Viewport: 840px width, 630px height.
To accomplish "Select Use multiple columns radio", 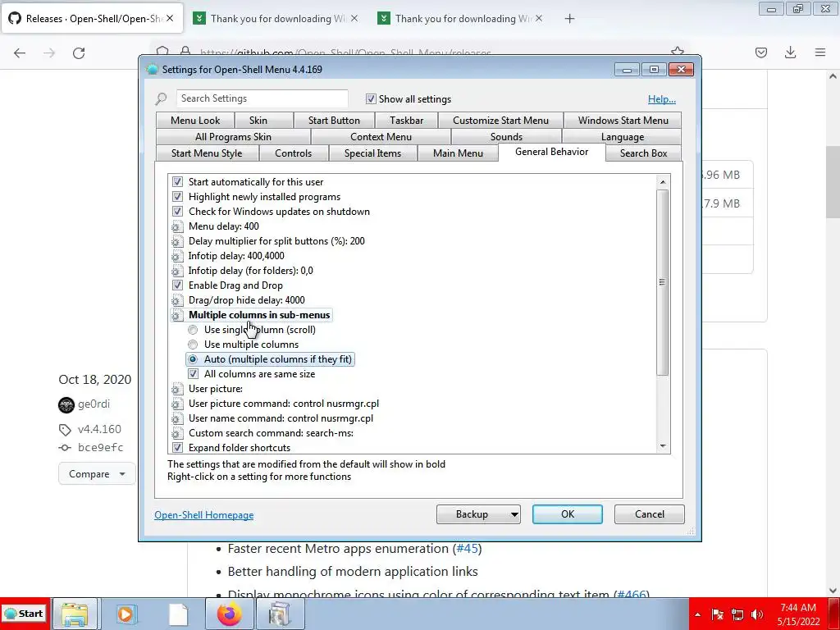I will pyautogui.click(x=193, y=345).
